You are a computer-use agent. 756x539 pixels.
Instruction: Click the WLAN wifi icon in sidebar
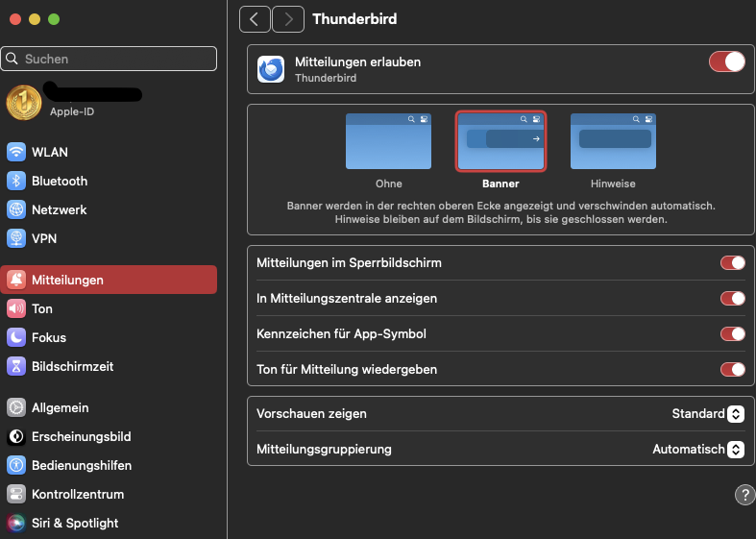(x=16, y=152)
